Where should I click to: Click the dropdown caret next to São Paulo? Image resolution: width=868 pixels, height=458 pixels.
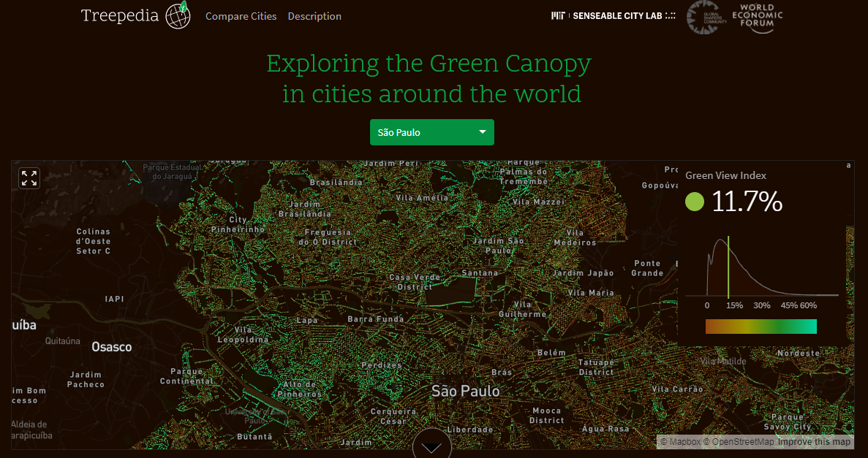[x=482, y=132]
